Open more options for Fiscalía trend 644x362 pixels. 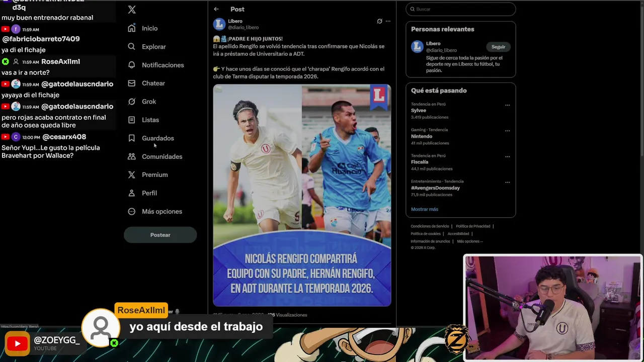pyautogui.click(x=507, y=156)
